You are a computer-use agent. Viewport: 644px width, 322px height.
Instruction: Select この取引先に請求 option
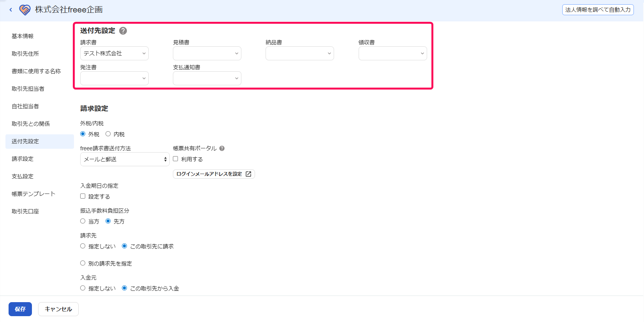coord(125,246)
